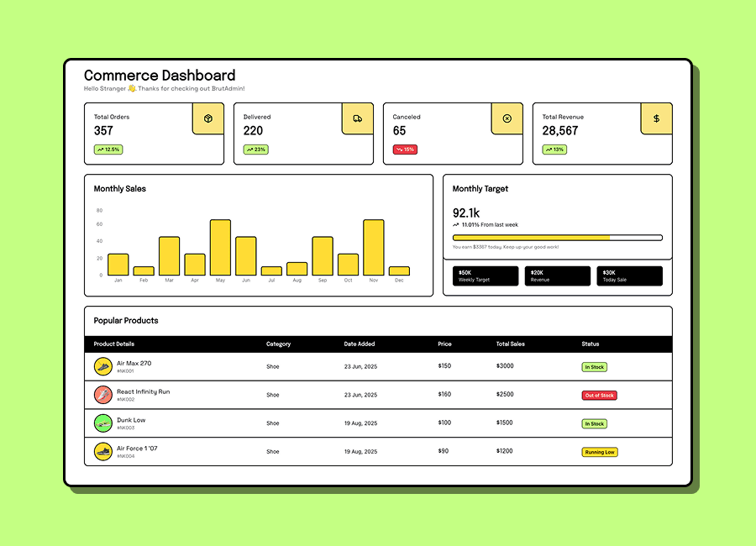This screenshot has width=756, height=546.
Task: Click the Air Force 1 '07 shoe image
Action: [102, 452]
